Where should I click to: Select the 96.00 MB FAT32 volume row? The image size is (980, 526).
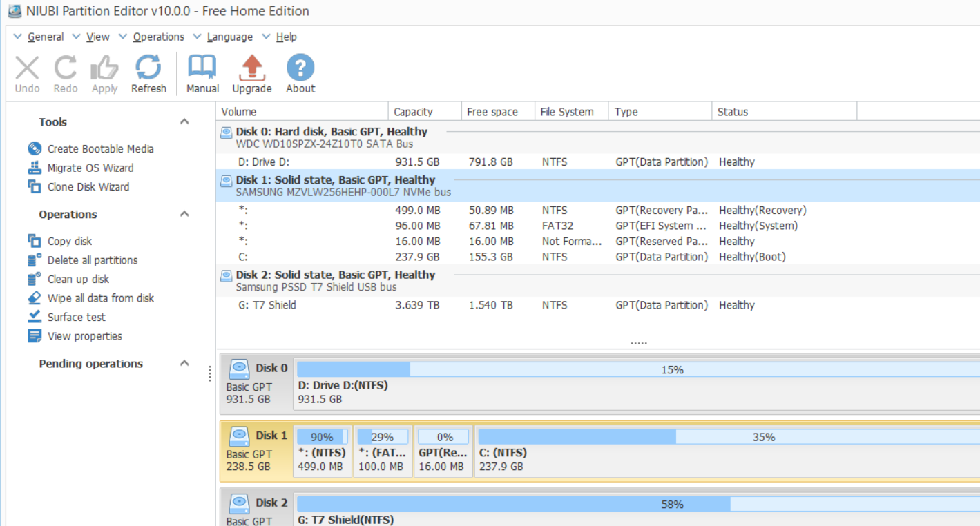point(598,226)
